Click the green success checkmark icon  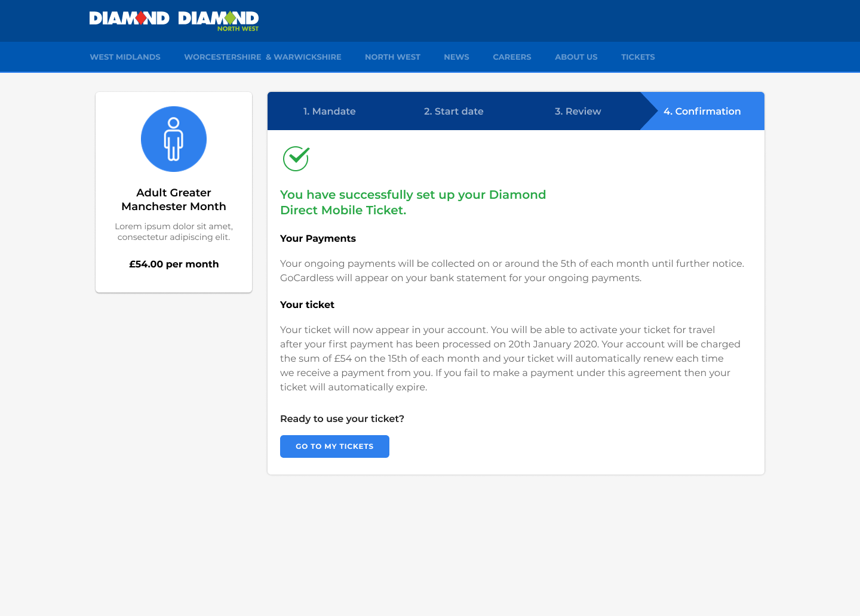(296, 158)
